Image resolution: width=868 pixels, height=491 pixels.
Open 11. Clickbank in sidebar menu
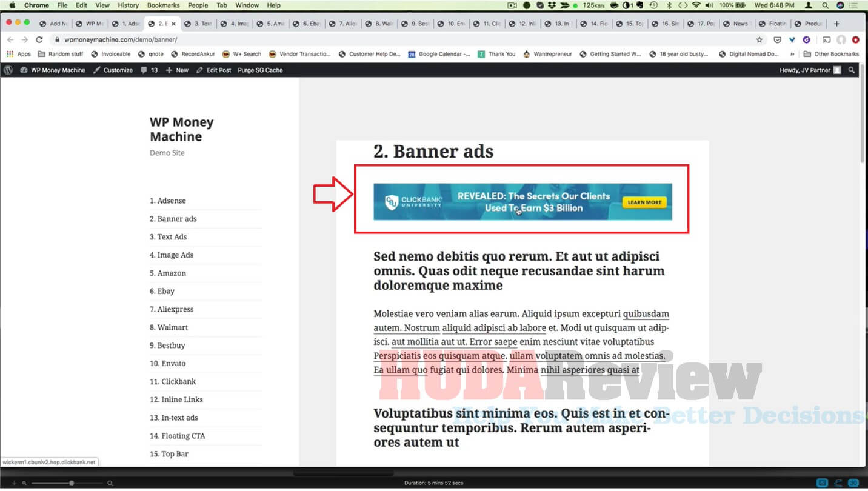pyautogui.click(x=173, y=381)
